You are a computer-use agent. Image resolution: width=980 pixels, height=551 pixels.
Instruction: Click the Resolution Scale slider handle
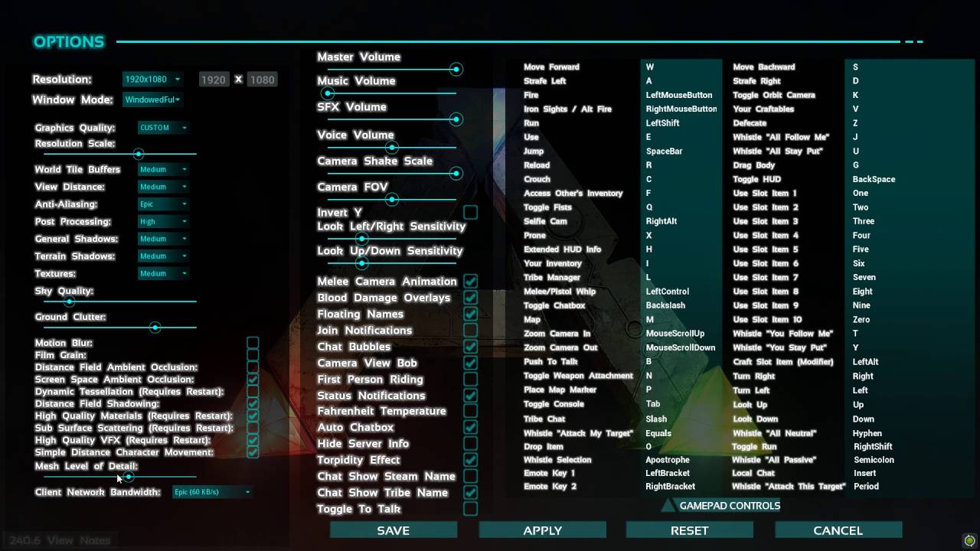click(x=139, y=154)
